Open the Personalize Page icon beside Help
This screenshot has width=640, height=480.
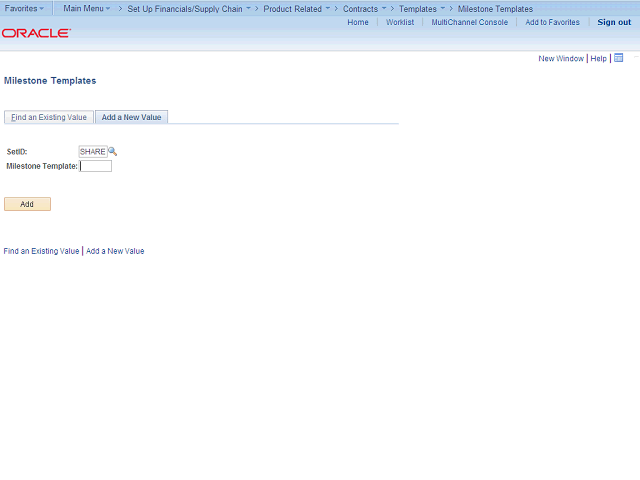tap(618, 58)
